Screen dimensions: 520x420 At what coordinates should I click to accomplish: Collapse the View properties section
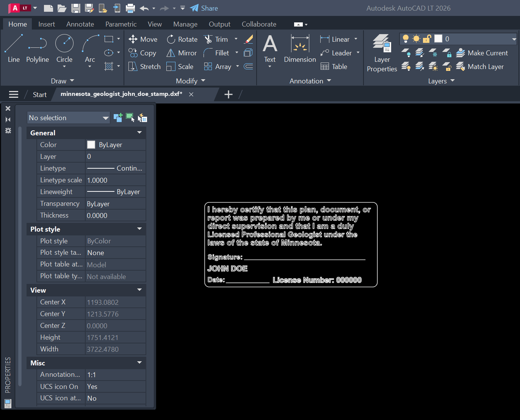(x=139, y=290)
